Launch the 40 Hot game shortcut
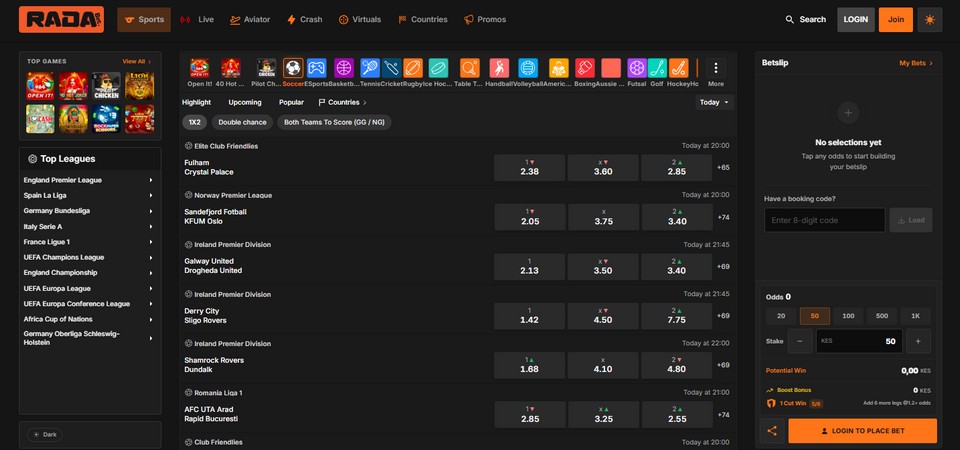The width and height of the screenshot is (960, 450). point(231,68)
